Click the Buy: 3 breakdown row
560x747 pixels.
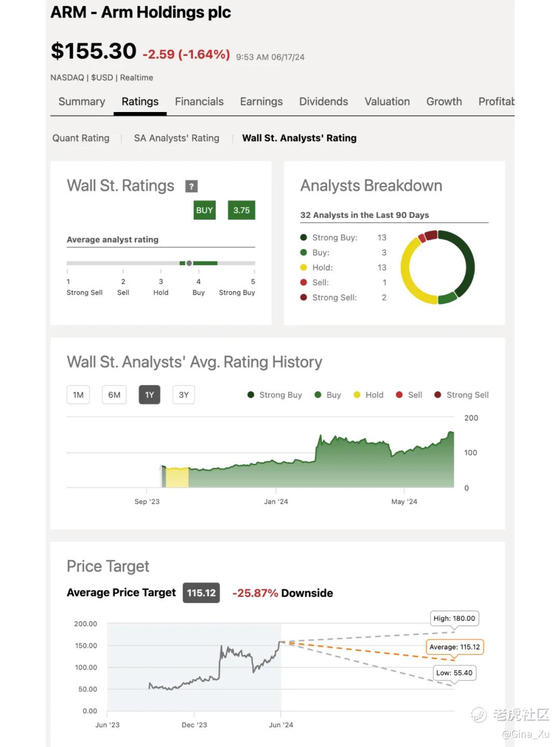pos(343,253)
